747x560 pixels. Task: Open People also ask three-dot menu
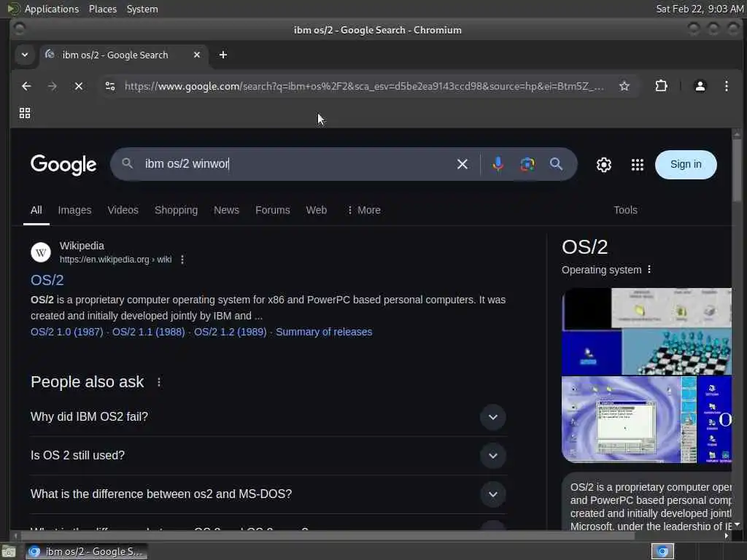158,382
